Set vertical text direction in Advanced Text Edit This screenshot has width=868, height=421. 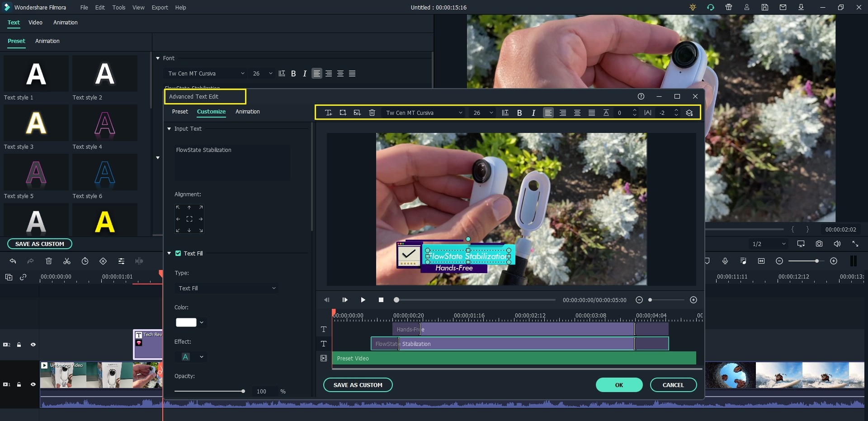point(505,113)
